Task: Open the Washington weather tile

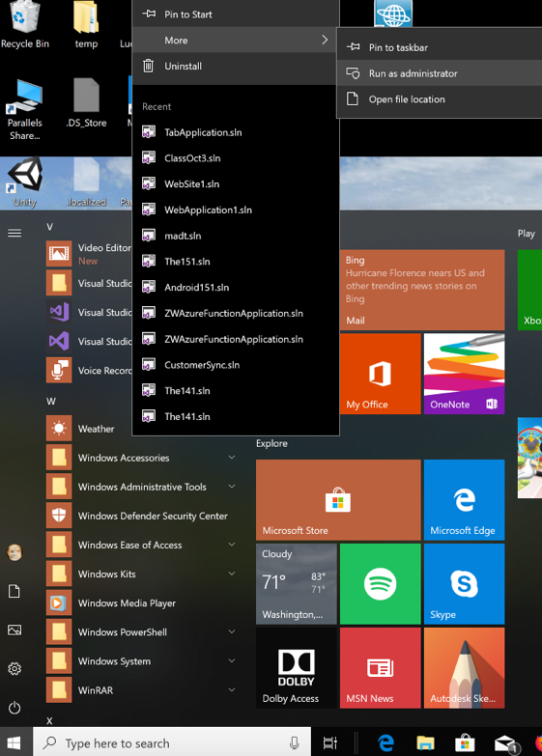Action: 297,584
